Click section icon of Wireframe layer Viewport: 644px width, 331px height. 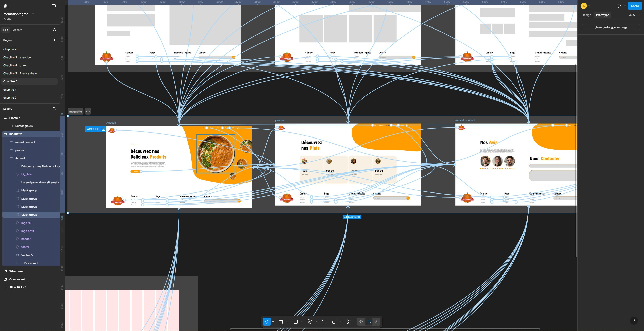(x=5, y=271)
